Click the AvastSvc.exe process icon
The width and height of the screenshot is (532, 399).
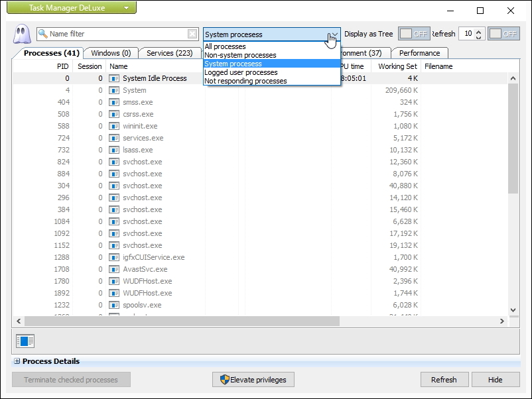114,269
